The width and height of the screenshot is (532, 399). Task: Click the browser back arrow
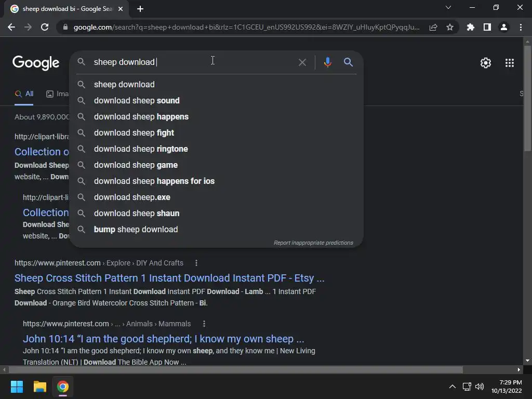[11, 27]
